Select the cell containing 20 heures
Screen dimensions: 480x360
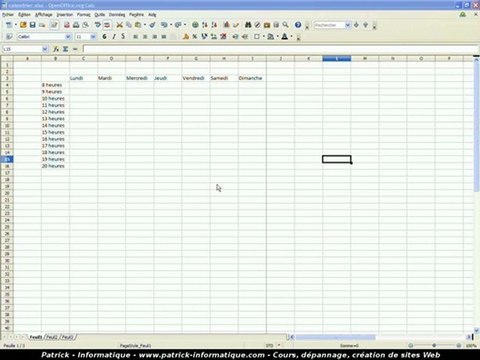click(55, 166)
